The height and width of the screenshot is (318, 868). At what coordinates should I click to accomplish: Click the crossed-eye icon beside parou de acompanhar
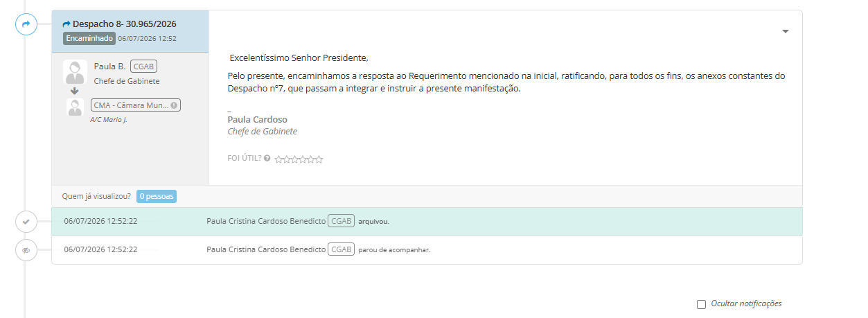pos(26,250)
